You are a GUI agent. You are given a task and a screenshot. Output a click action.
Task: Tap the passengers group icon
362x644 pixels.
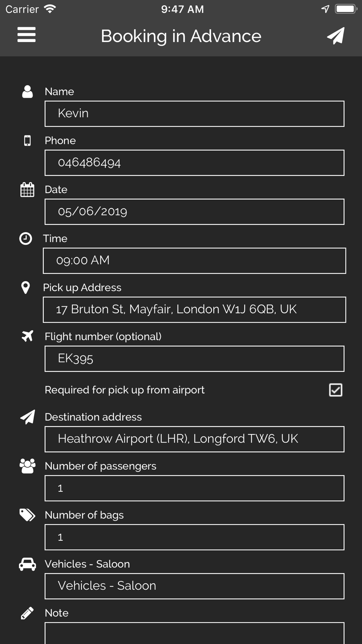click(x=27, y=466)
